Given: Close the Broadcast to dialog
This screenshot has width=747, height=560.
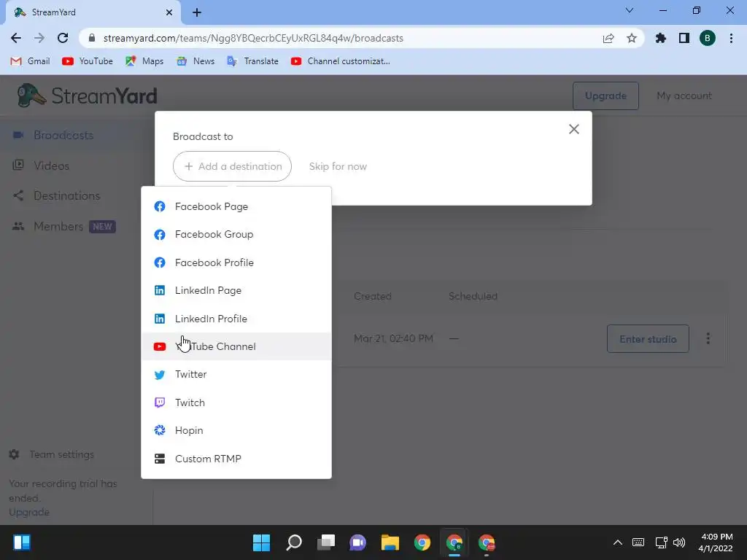Looking at the screenshot, I should (573, 129).
